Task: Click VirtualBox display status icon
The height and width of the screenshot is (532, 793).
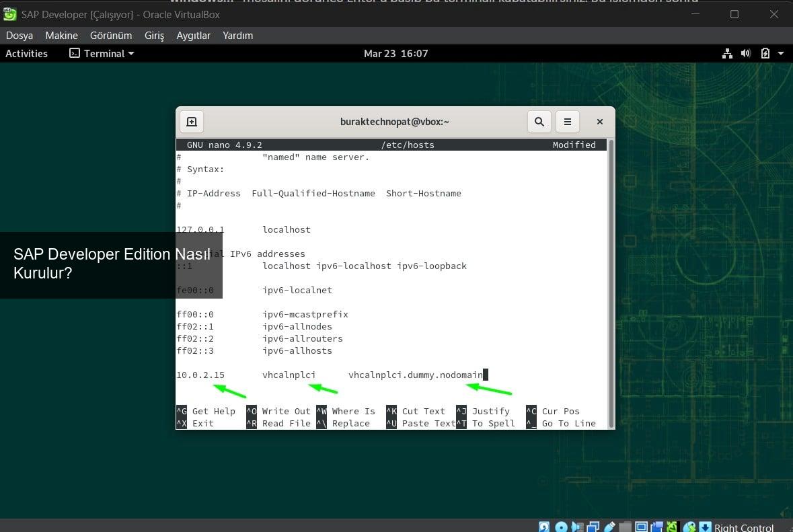Action: pos(641,527)
